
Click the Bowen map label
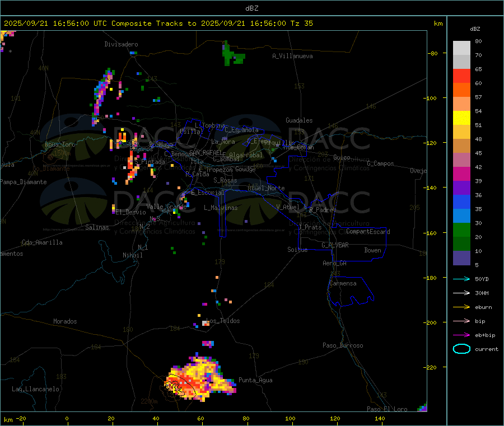pos(372,250)
